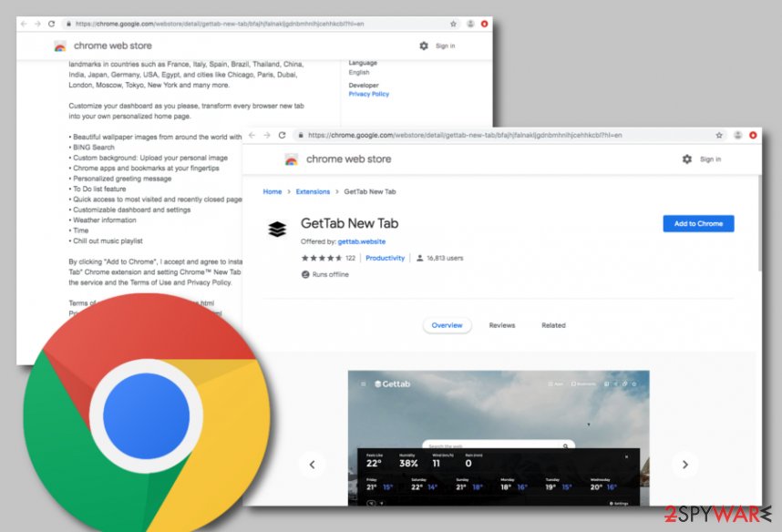Go forward in the front browser window

coord(267,135)
